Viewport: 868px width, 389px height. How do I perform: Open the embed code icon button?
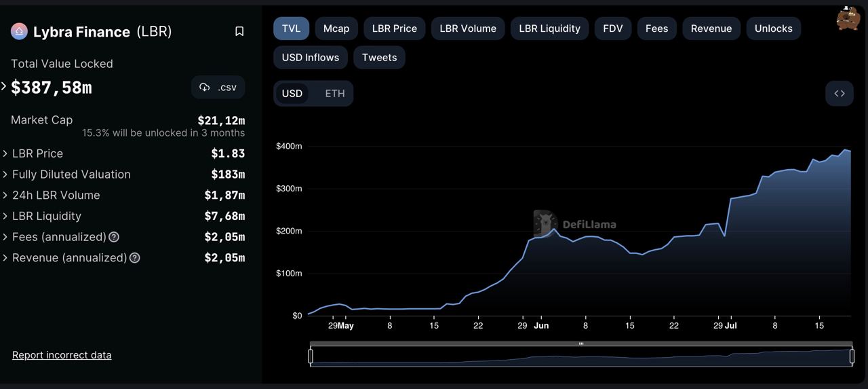(840, 93)
